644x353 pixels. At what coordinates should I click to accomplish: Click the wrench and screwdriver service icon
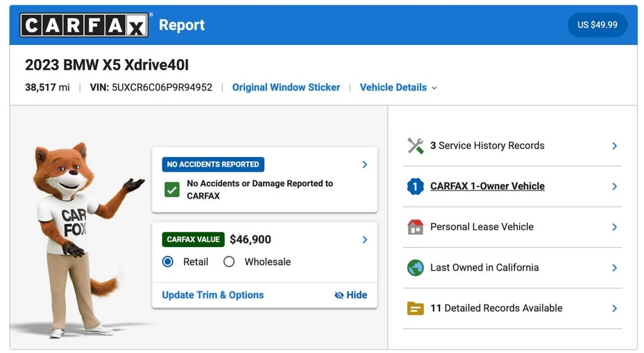(x=415, y=146)
